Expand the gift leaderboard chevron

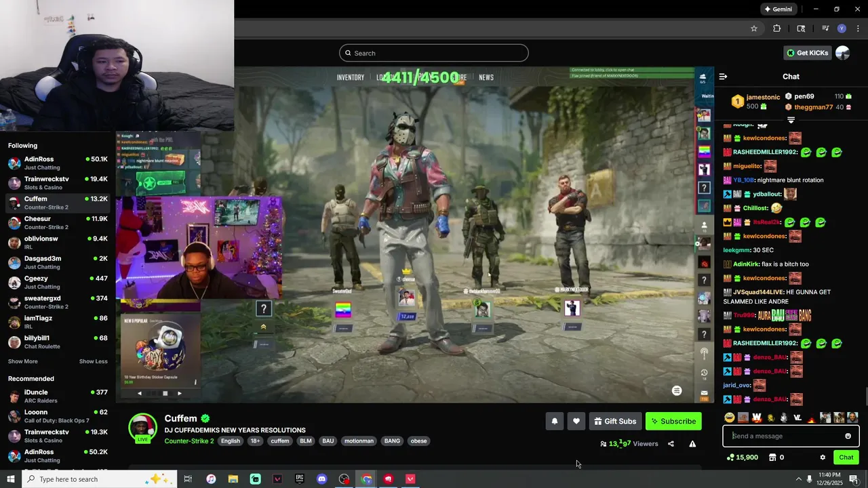[791, 120]
